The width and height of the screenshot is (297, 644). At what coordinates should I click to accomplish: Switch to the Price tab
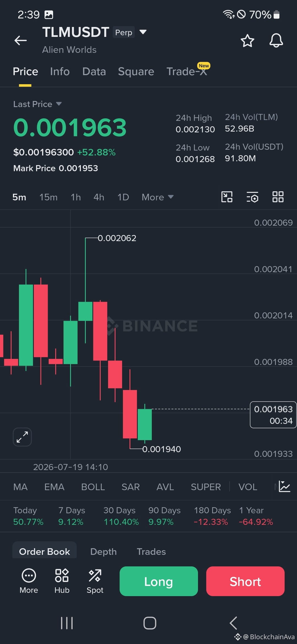[x=25, y=72]
